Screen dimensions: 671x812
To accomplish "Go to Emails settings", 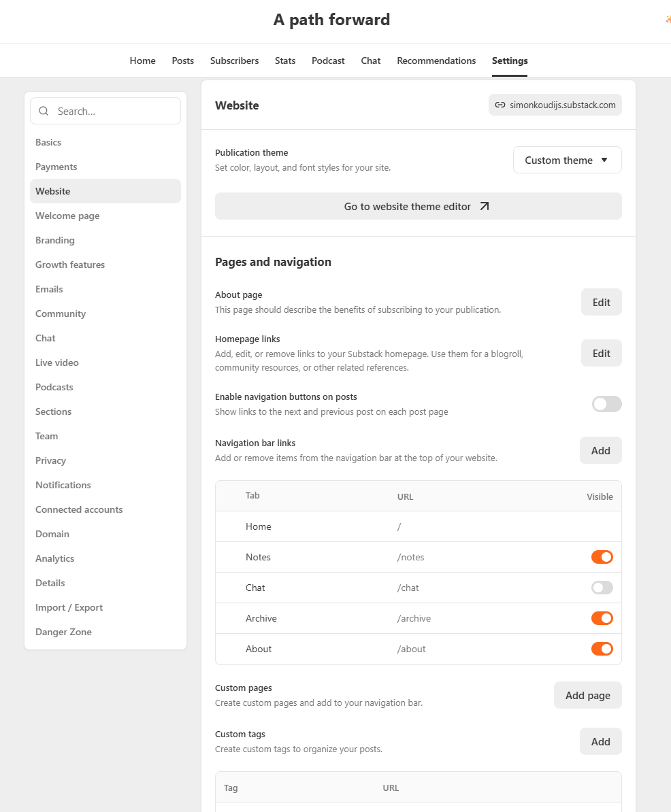I will pyautogui.click(x=105, y=289).
